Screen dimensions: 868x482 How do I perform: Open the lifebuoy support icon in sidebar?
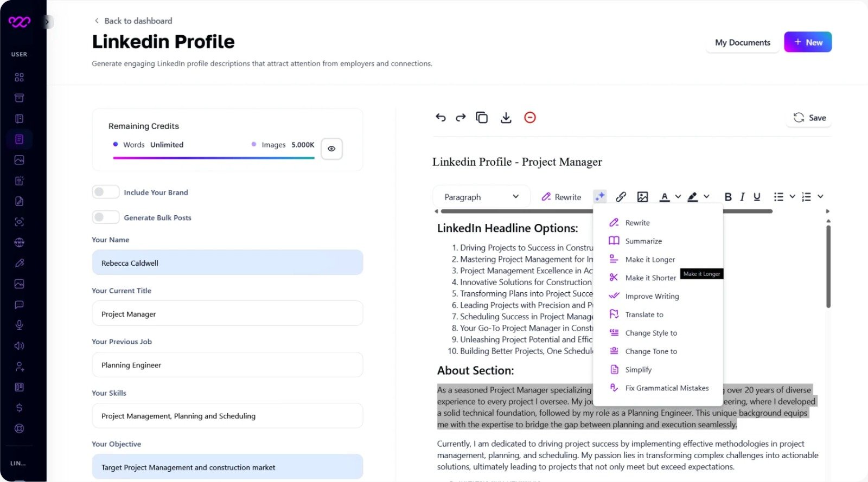pyautogui.click(x=19, y=428)
